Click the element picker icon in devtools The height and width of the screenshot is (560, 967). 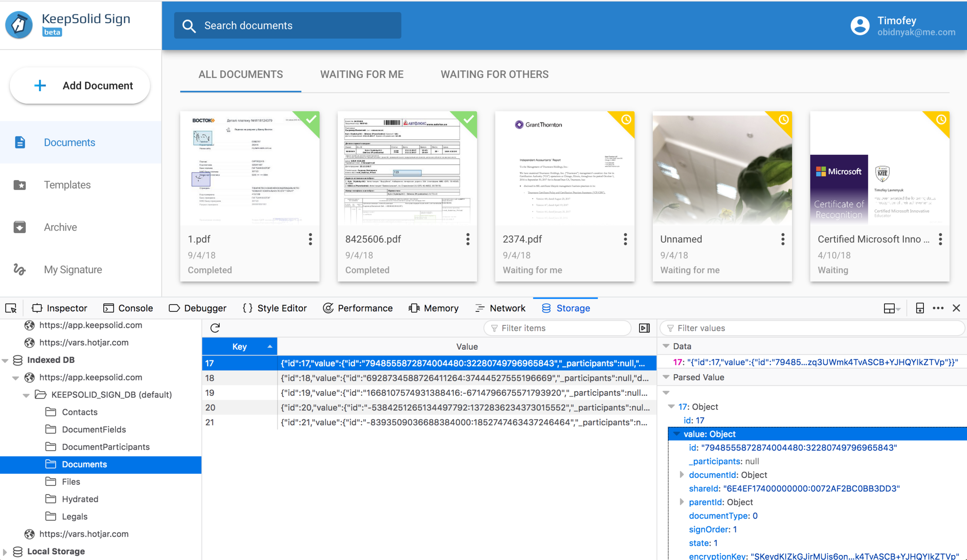tap(11, 308)
